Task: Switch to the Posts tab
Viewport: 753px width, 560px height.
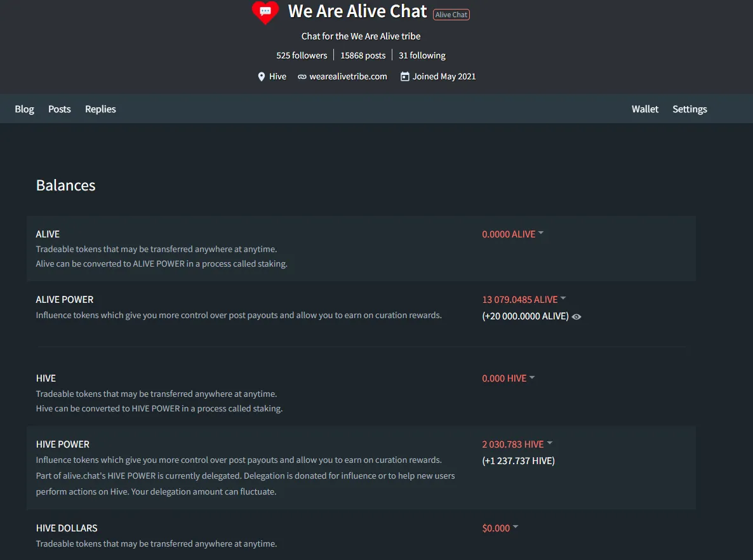Action: 60,109
